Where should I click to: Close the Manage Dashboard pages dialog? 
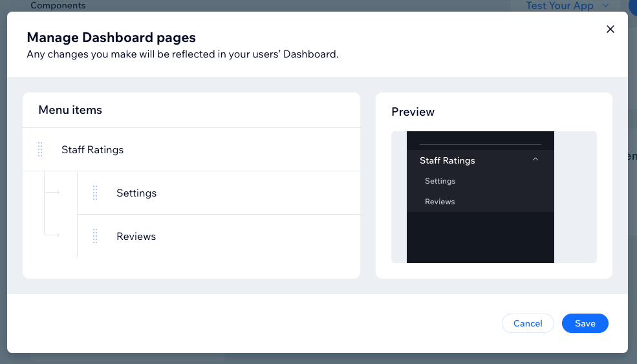point(610,29)
